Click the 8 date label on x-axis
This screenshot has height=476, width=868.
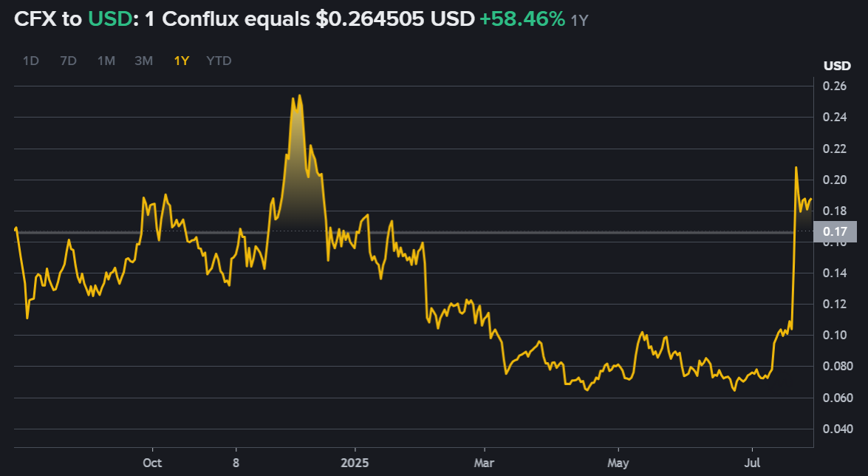pyautogui.click(x=236, y=463)
